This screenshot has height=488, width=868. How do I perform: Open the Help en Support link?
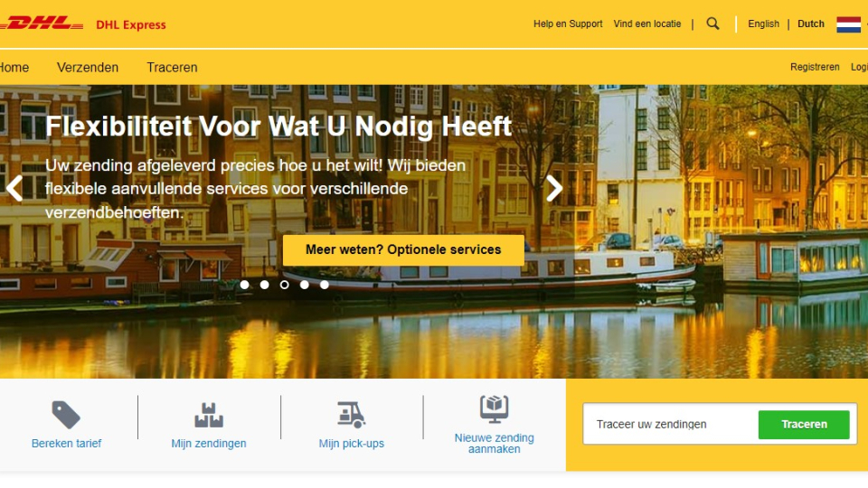coord(568,23)
